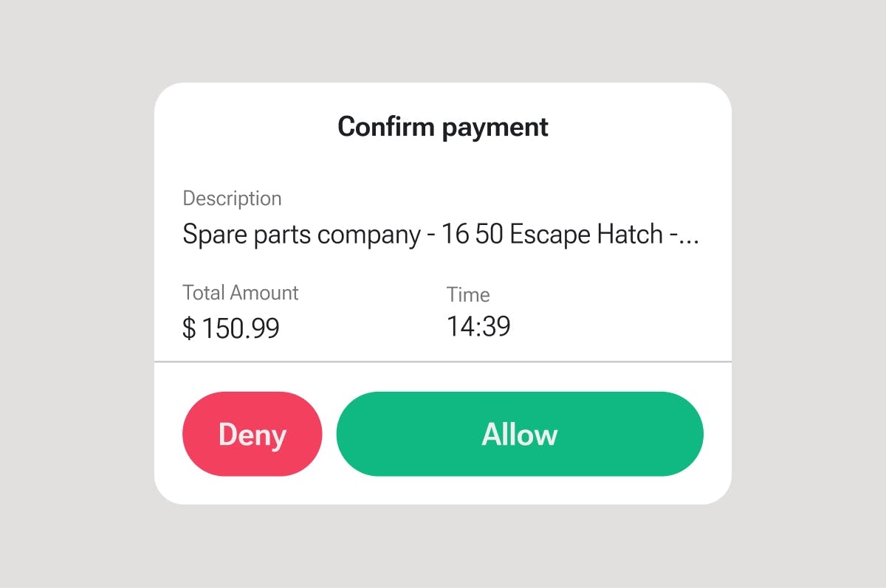Screen dimensions: 886x588
Task: Click the Description field label
Action: (232, 198)
